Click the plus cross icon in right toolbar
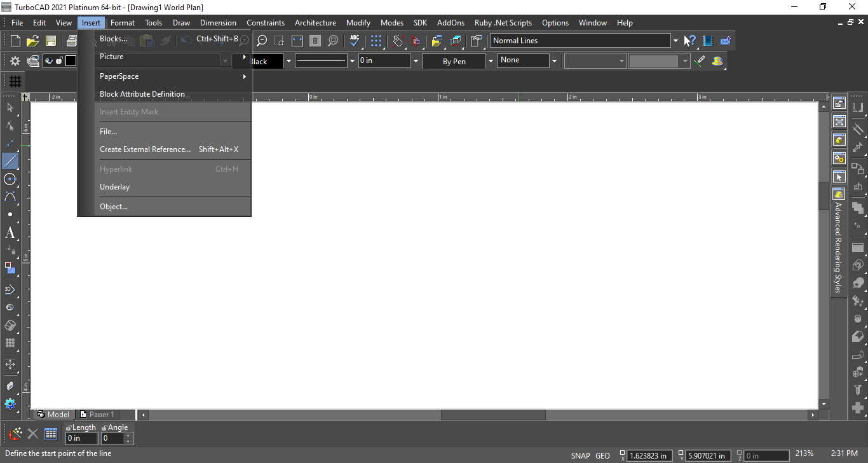 click(x=858, y=408)
